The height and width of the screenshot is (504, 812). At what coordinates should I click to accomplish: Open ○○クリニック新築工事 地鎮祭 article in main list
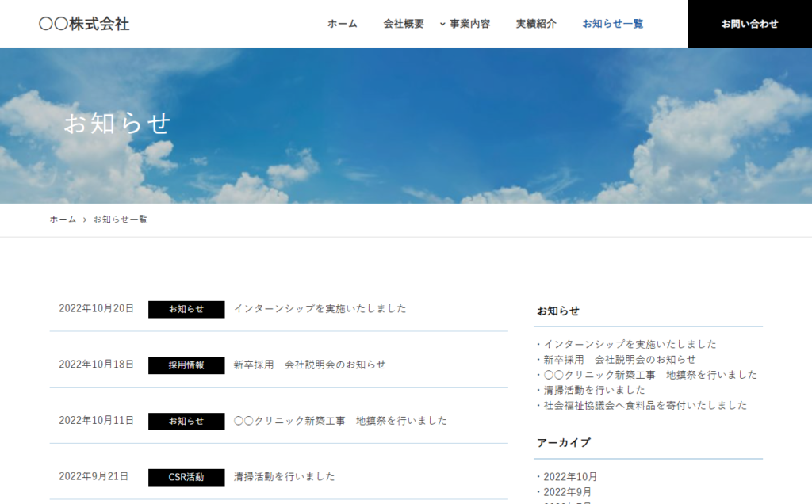point(340,421)
